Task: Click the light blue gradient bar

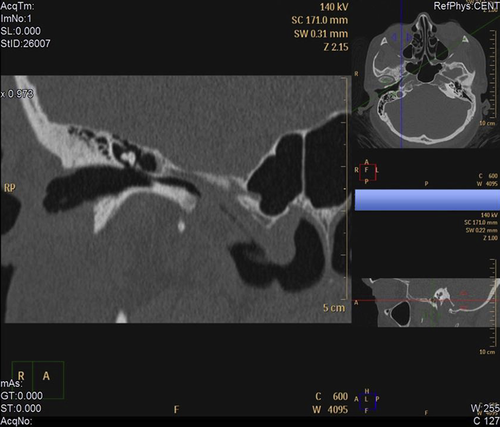Action: tap(427, 200)
